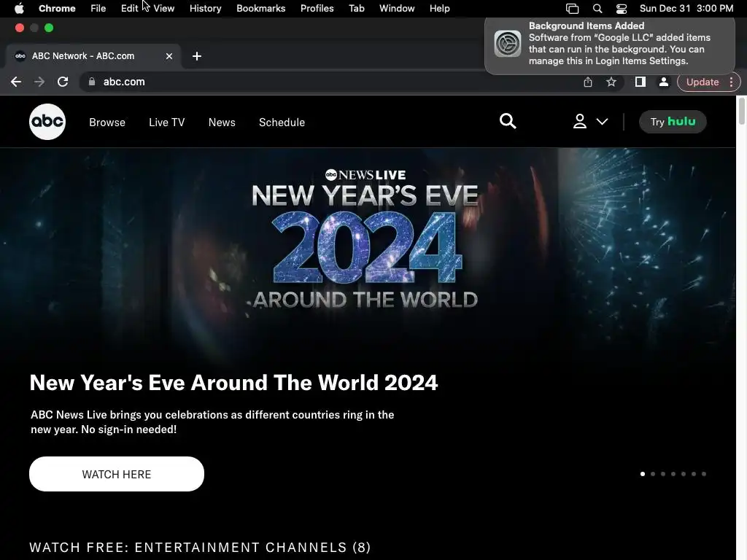Bookmark this page with the star icon
Screen dimensions: 747x560
[611, 82]
